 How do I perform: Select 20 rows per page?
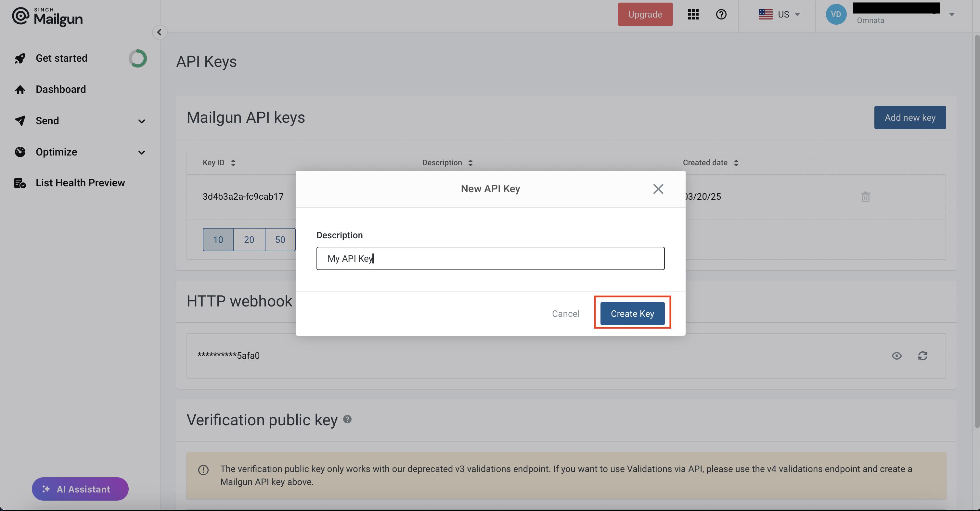(x=249, y=240)
